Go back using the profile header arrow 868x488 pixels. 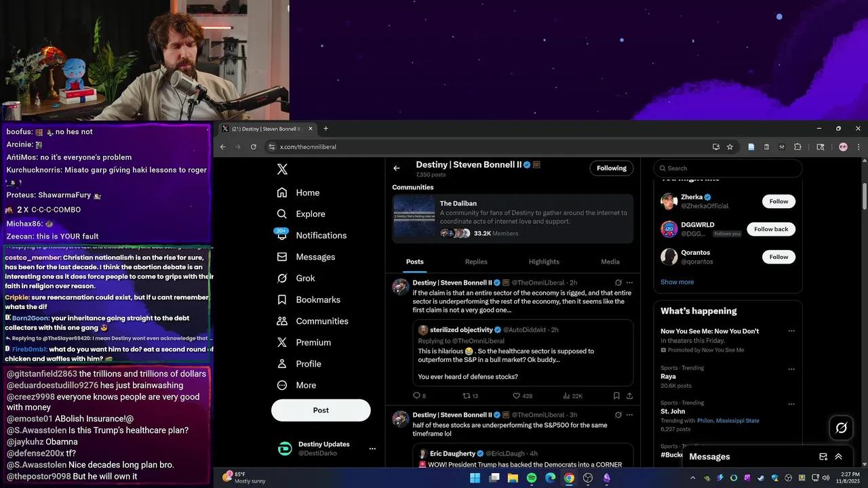397,168
